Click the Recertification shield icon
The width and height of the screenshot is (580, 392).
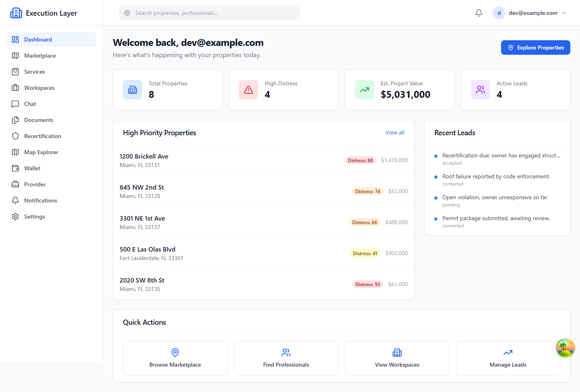(x=15, y=136)
